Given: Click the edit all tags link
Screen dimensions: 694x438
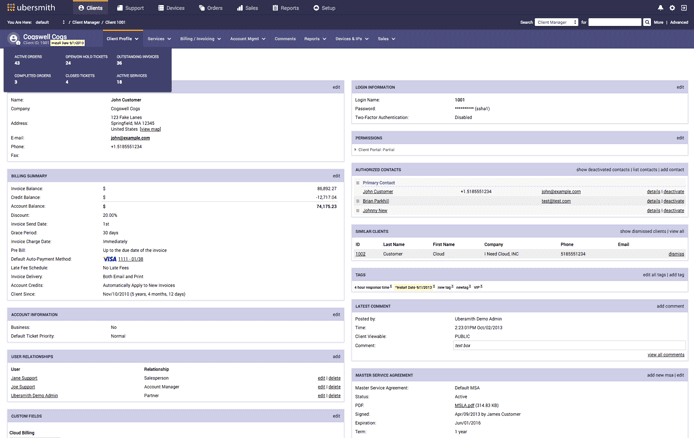Looking at the screenshot, I should [654, 275].
